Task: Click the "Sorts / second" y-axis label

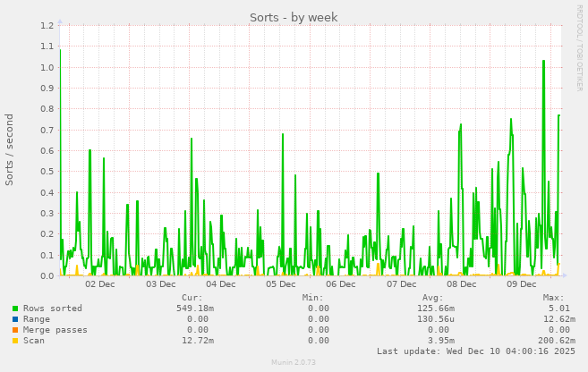Action: coord(11,149)
